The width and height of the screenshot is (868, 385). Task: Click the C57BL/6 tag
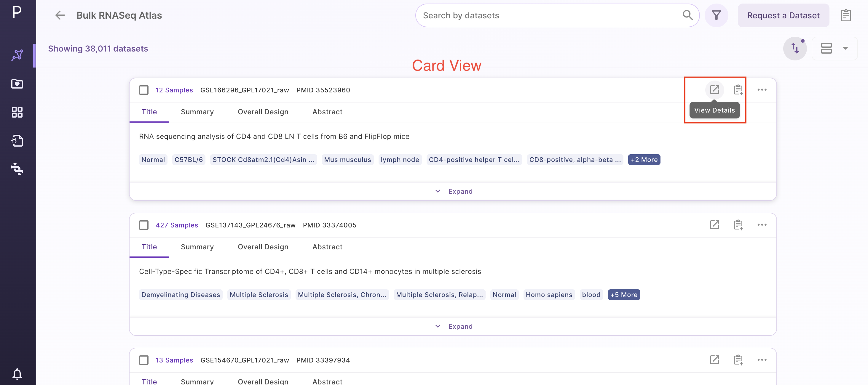[189, 160]
